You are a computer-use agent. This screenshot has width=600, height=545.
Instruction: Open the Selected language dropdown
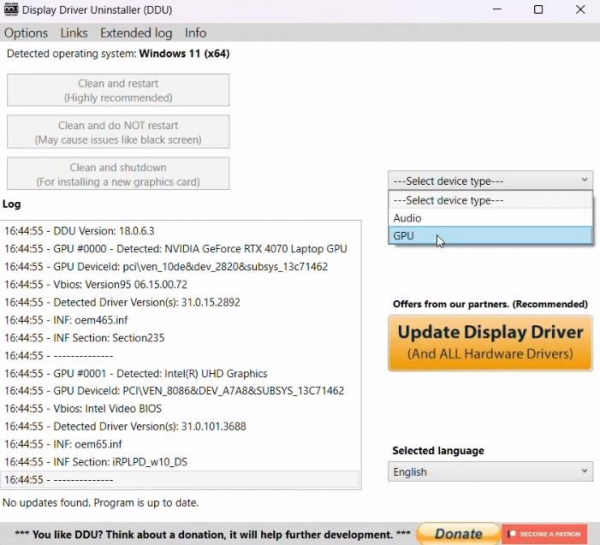click(490, 472)
